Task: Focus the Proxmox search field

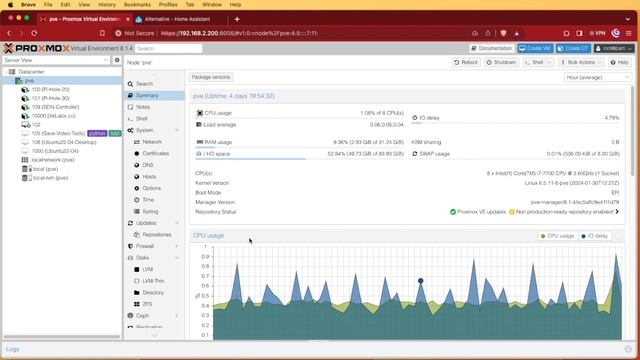Action: coord(169,49)
